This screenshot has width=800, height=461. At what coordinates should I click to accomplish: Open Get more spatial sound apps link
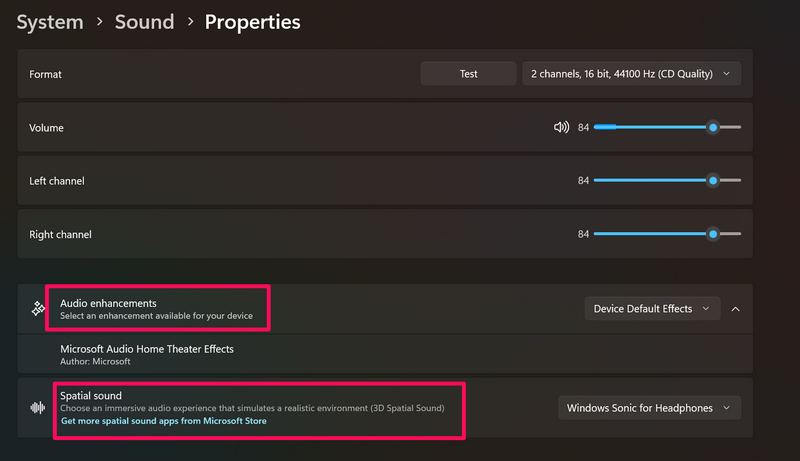coord(163,421)
